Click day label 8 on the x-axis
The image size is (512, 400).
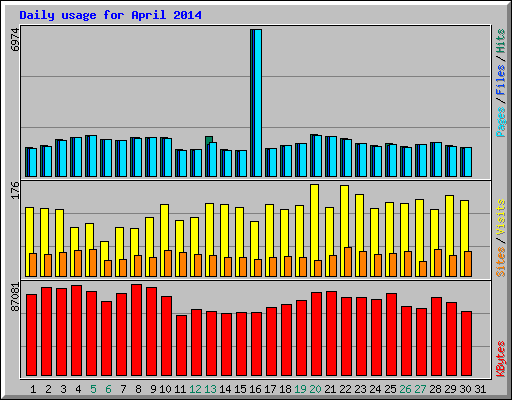[138, 389]
